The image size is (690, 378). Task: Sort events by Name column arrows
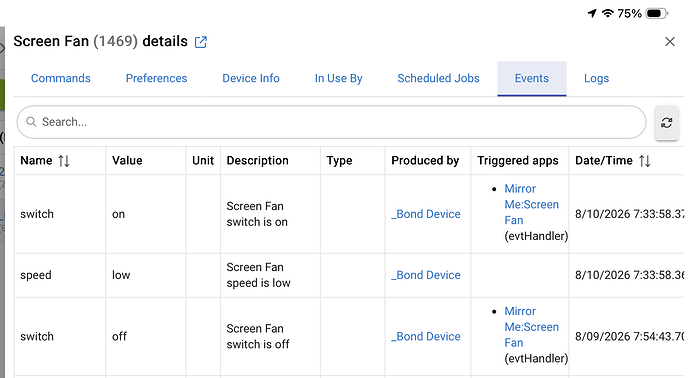(64, 161)
